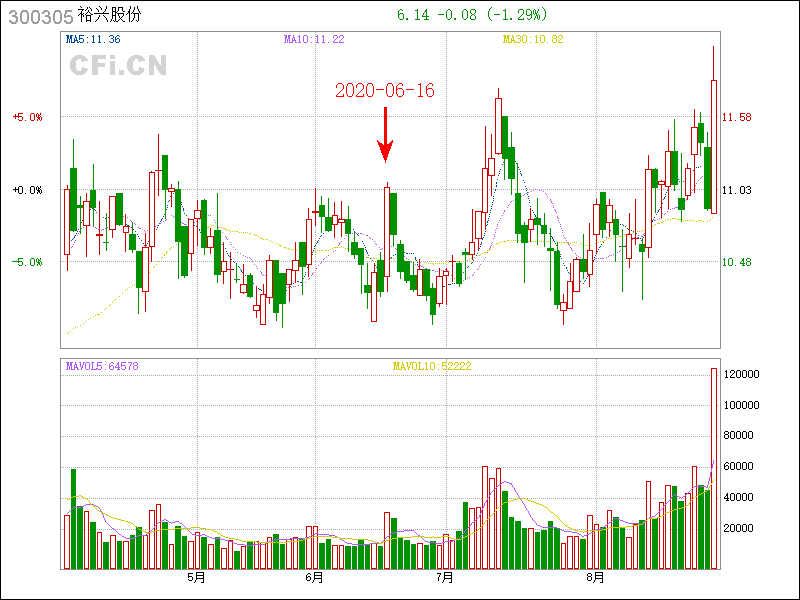
Task: Click the tallest volume bar at far right
Action: coord(714,468)
